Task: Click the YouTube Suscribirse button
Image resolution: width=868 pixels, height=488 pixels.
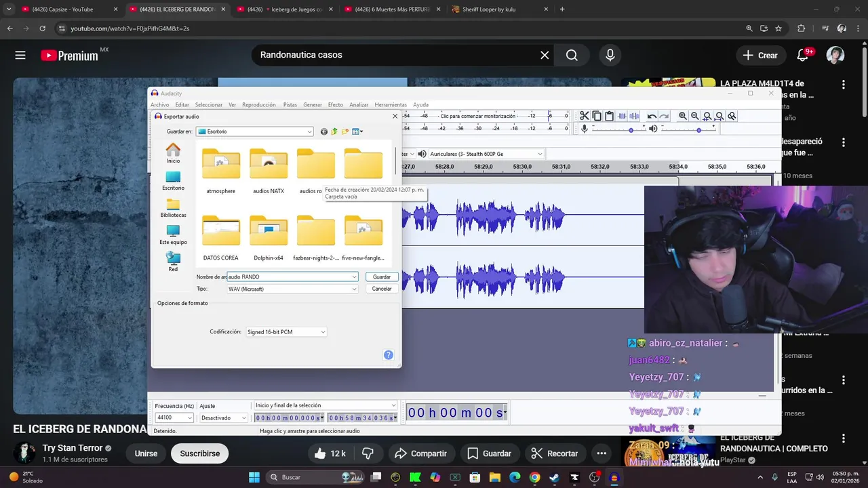Action: click(x=200, y=453)
